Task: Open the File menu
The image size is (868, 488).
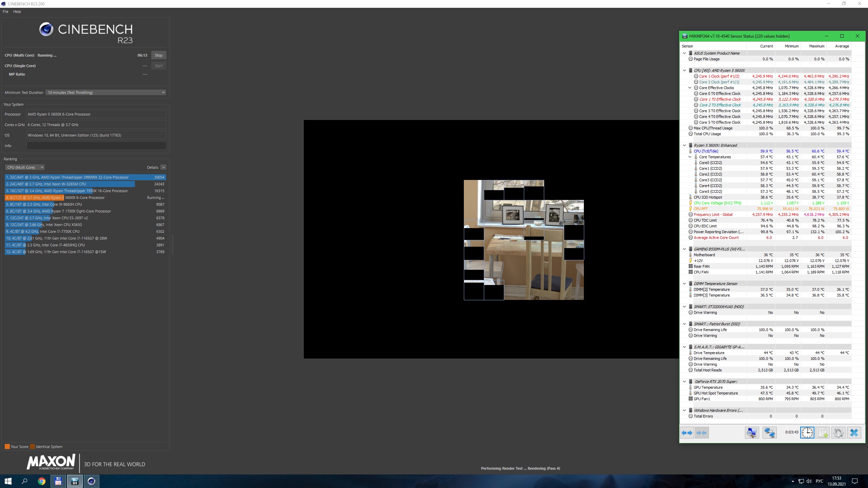Action: pyautogui.click(x=5, y=12)
